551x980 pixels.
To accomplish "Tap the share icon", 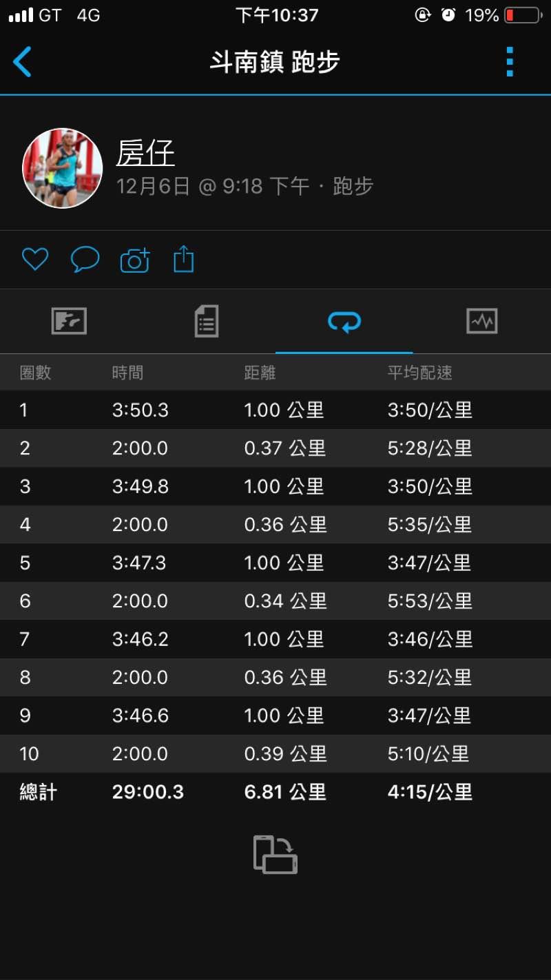I will 184,260.
